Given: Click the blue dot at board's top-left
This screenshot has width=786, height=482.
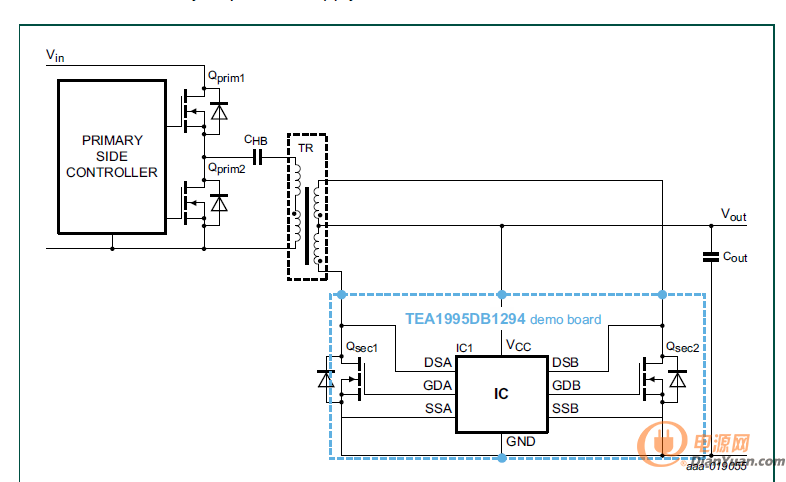Looking at the screenshot, I should (x=341, y=295).
